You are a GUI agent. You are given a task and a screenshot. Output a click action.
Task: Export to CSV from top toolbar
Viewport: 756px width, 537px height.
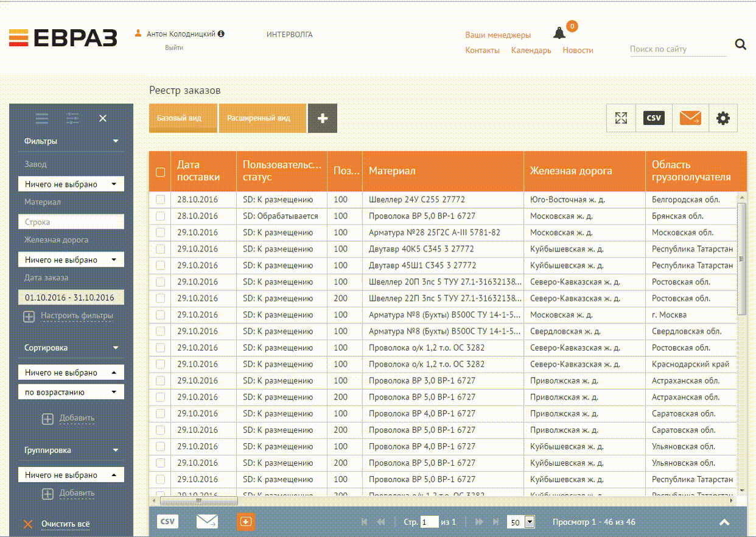tap(654, 118)
